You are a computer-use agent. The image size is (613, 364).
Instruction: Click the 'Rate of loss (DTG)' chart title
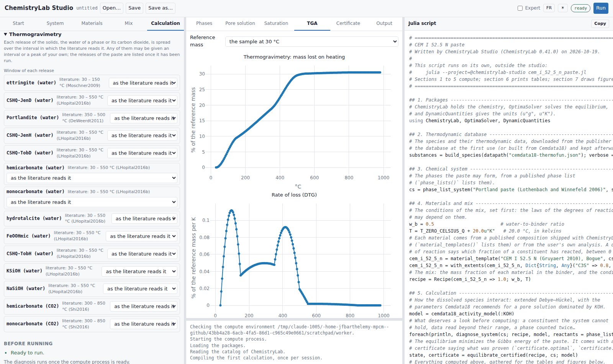294,195
